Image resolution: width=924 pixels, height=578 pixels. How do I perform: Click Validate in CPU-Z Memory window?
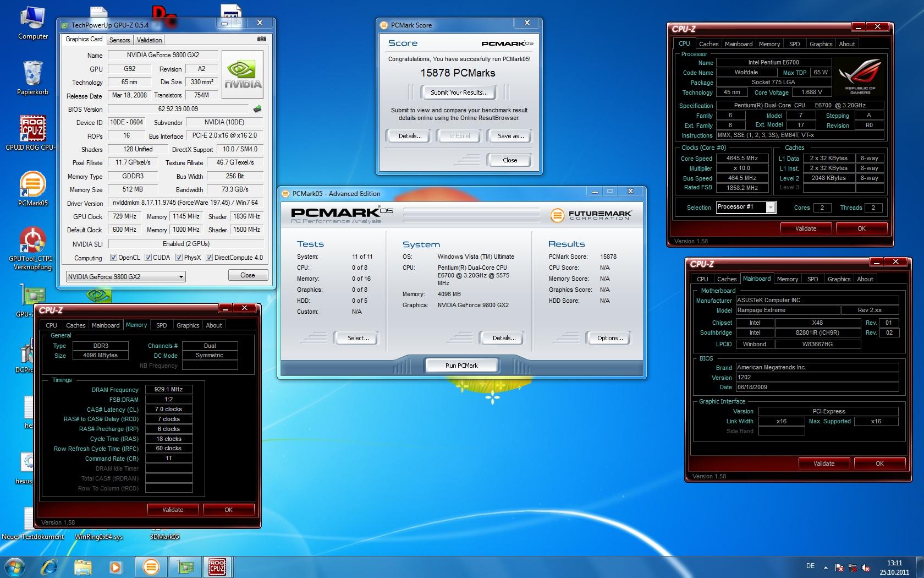point(173,510)
